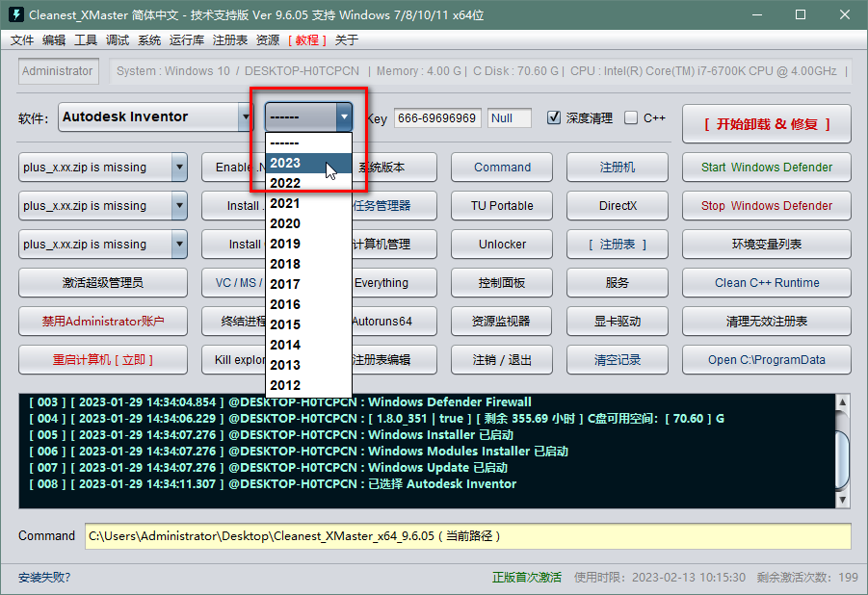Viewport: 868px width, 595px height.
Task: Select 2014 from the year list
Action: pos(308,345)
